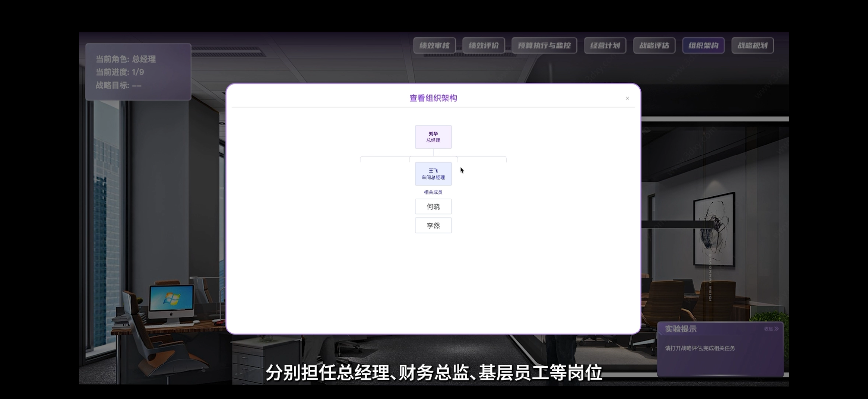This screenshot has width=868, height=399.
Task: Click the 战略评估 menu button
Action: pyautogui.click(x=654, y=45)
